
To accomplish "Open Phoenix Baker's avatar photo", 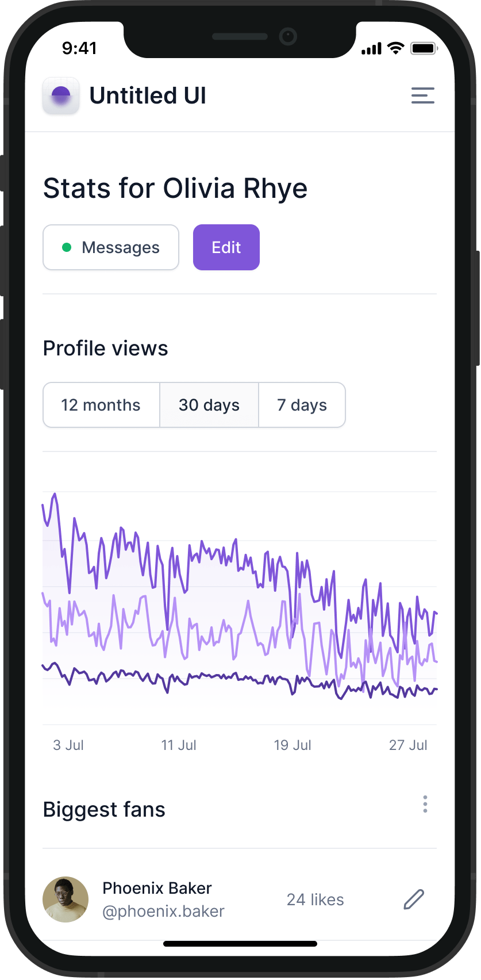I will [x=66, y=899].
